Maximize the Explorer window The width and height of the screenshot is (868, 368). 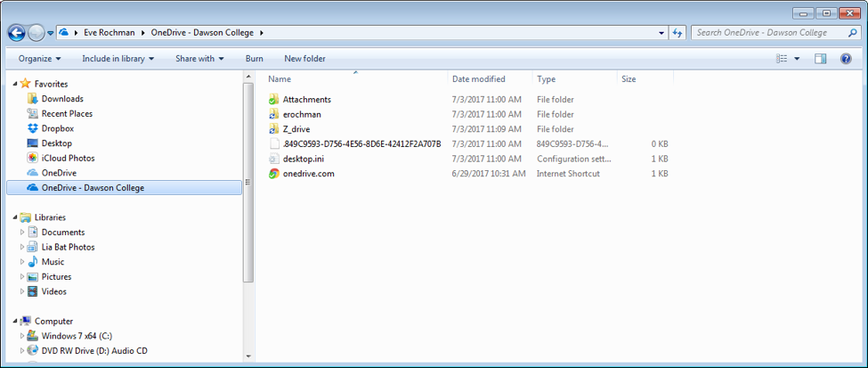point(826,14)
